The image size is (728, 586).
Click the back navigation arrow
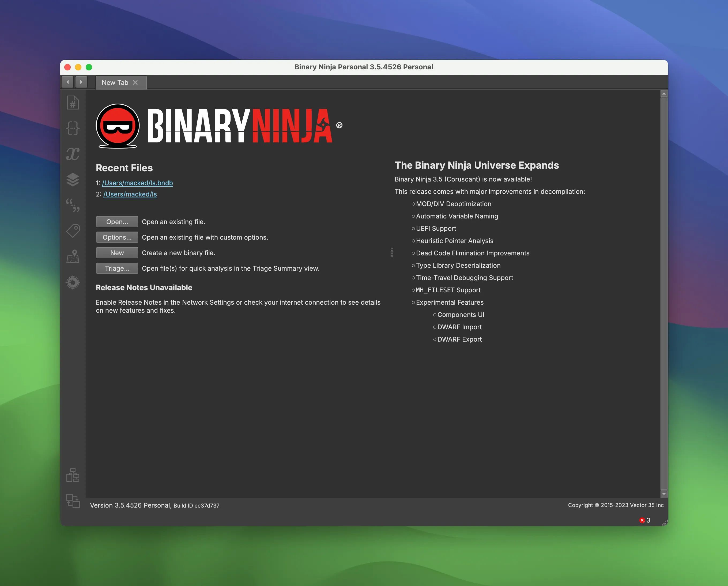(x=67, y=82)
